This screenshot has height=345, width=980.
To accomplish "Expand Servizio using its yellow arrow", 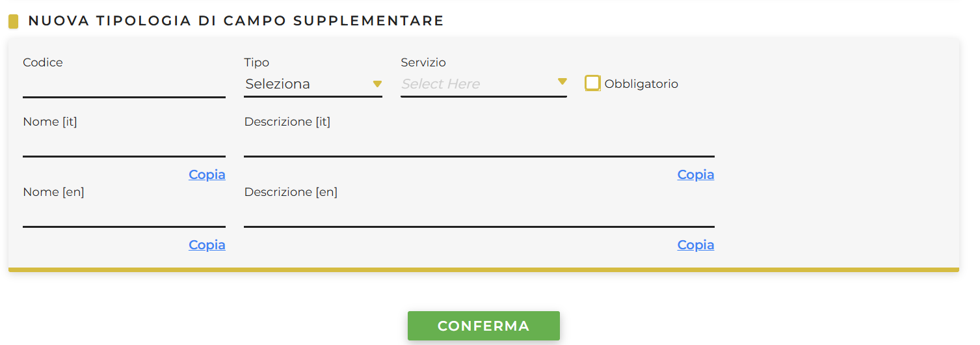I will tap(563, 82).
